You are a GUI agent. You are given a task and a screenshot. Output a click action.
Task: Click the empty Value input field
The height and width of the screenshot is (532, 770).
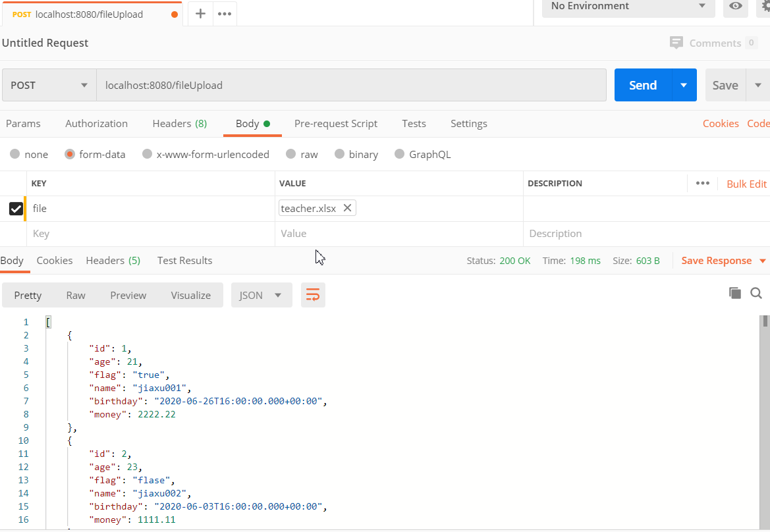[399, 234]
